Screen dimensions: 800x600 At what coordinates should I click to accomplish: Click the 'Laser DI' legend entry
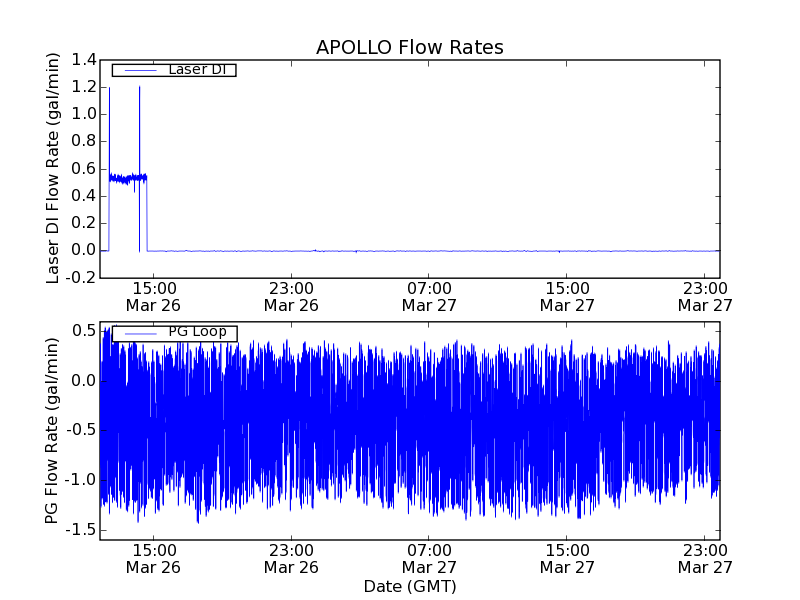click(x=174, y=70)
